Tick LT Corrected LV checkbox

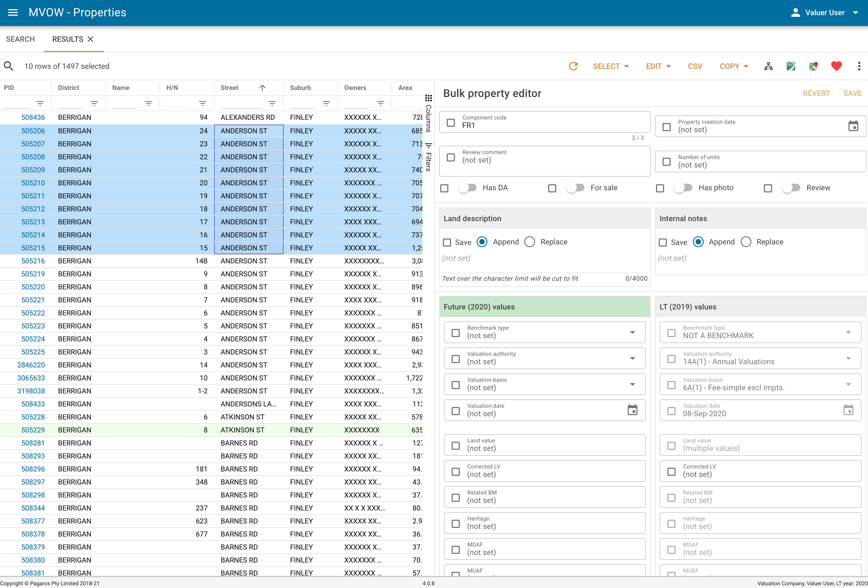671,472
